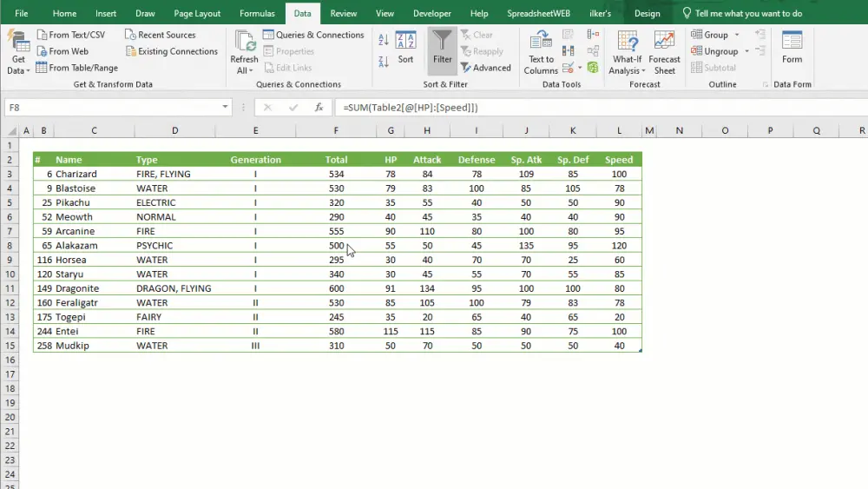
Task: Click inside the formula bar
Action: [x=602, y=108]
